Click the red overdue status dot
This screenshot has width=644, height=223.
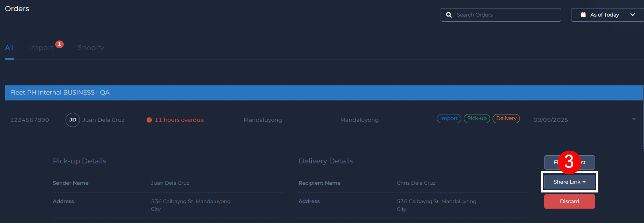click(149, 120)
